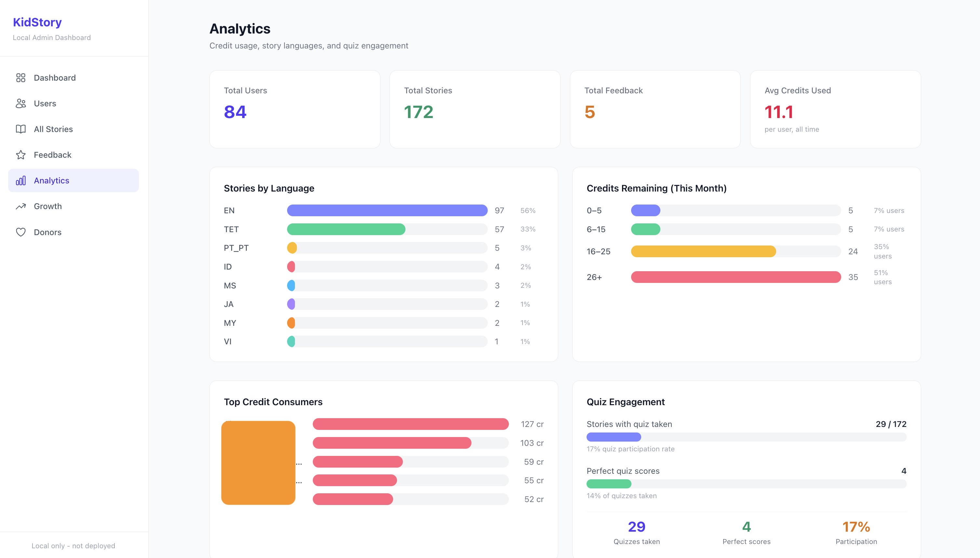The image size is (980, 558).
Task: Click the '84' total users value
Action: pyautogui.click(x=235, y=112)
